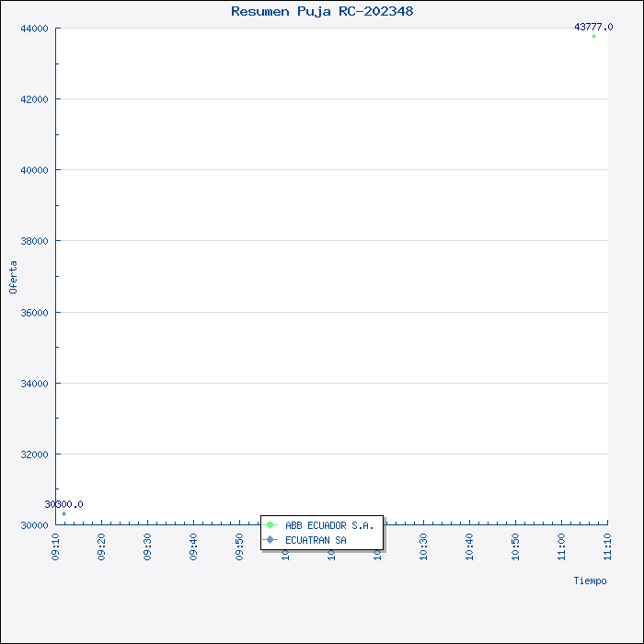Viewport: 644px width, 644px height.
Task: Click the 30300.0 value label
Action: click(63, 504)
